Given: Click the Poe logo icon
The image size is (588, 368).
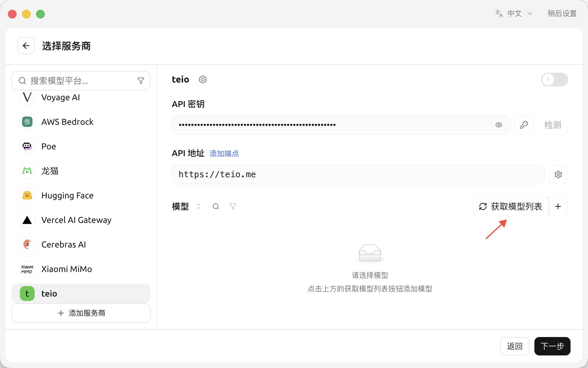Looking at the screenshot, I should (x=27, y=146).
